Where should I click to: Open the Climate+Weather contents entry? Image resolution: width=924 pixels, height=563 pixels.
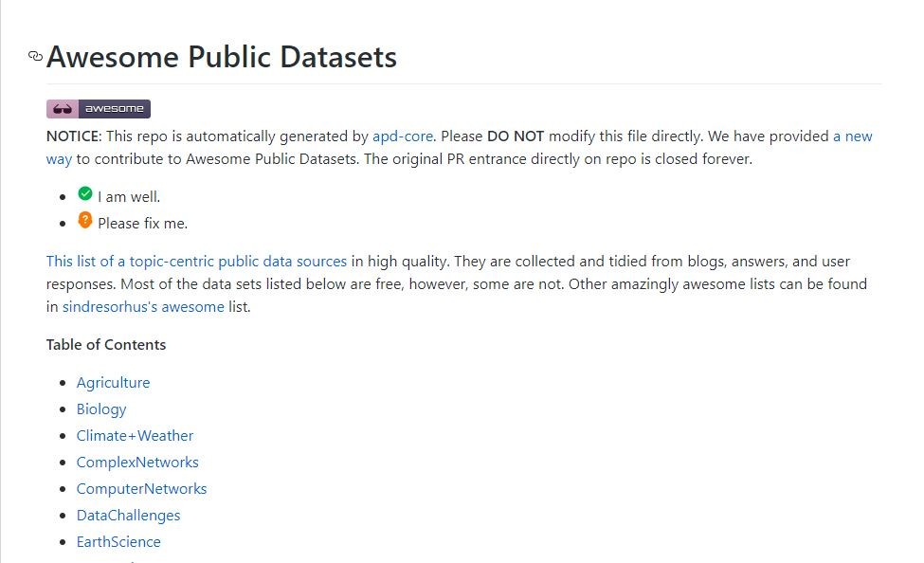click(135, 436)
